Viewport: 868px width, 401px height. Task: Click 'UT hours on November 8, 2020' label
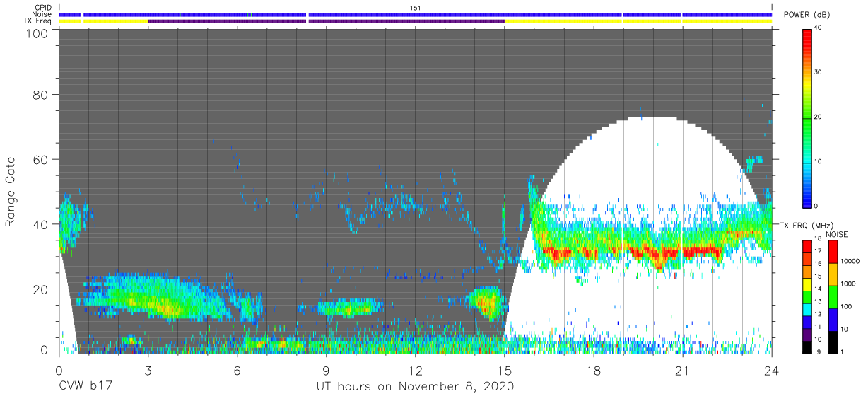pos(415,386)
